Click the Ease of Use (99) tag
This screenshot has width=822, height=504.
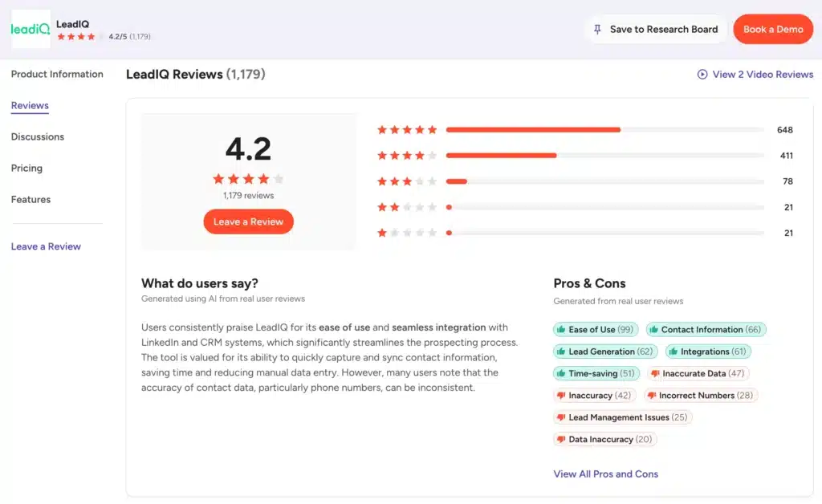tap(596, 330)
